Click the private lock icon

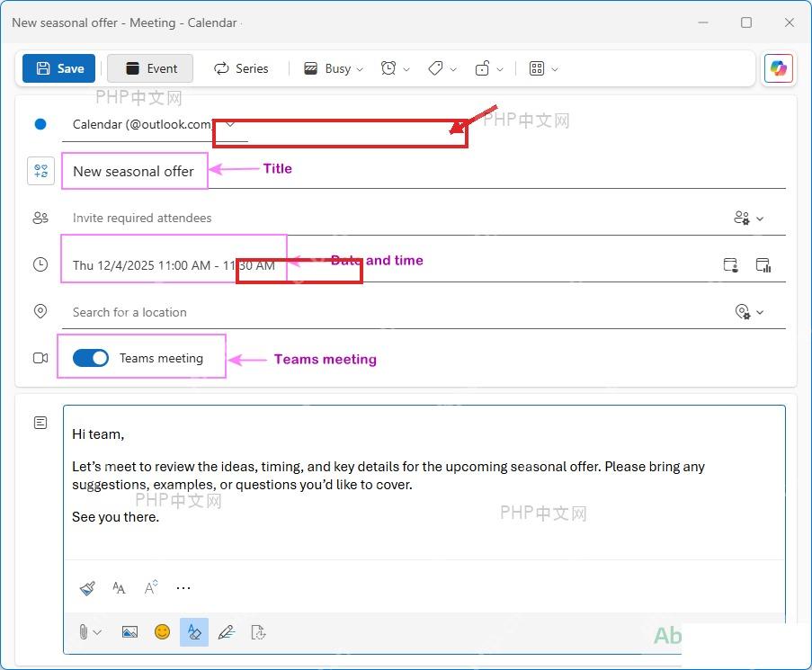(482, 68)
